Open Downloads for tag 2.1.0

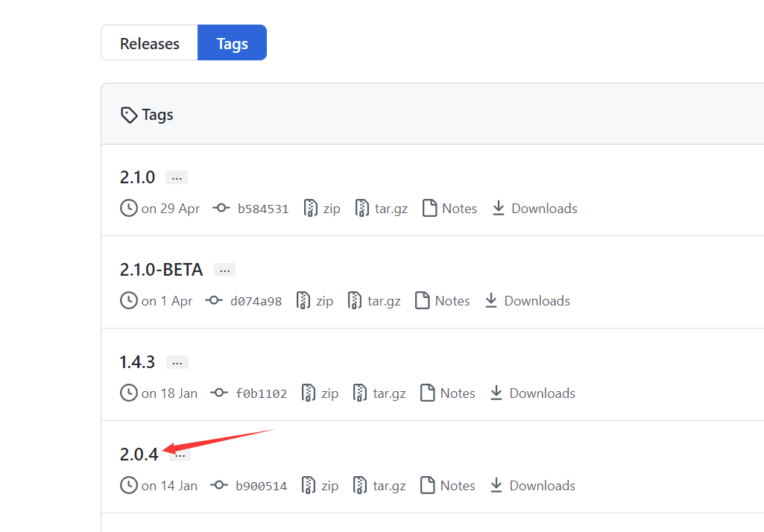click(x=544, y=209)
